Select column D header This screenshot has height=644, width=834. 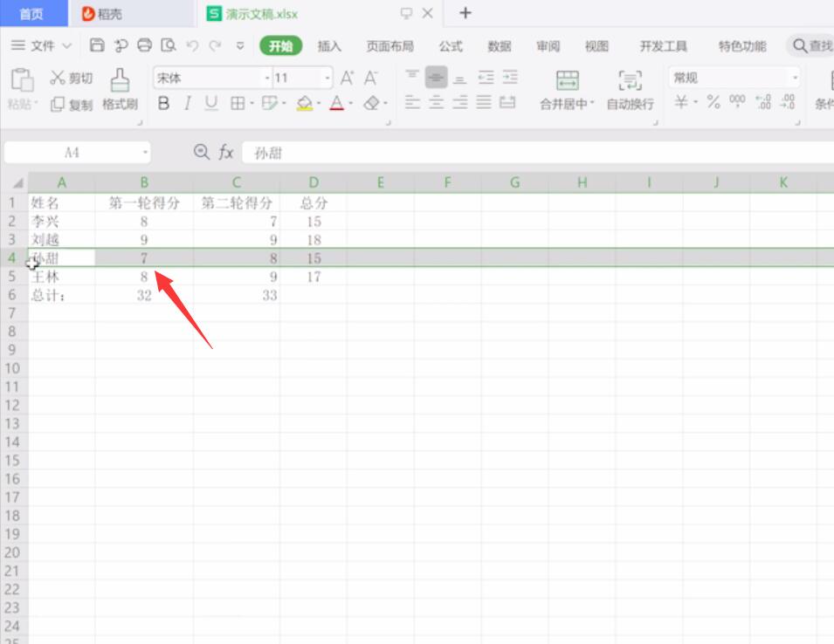(x=314, y=182)
